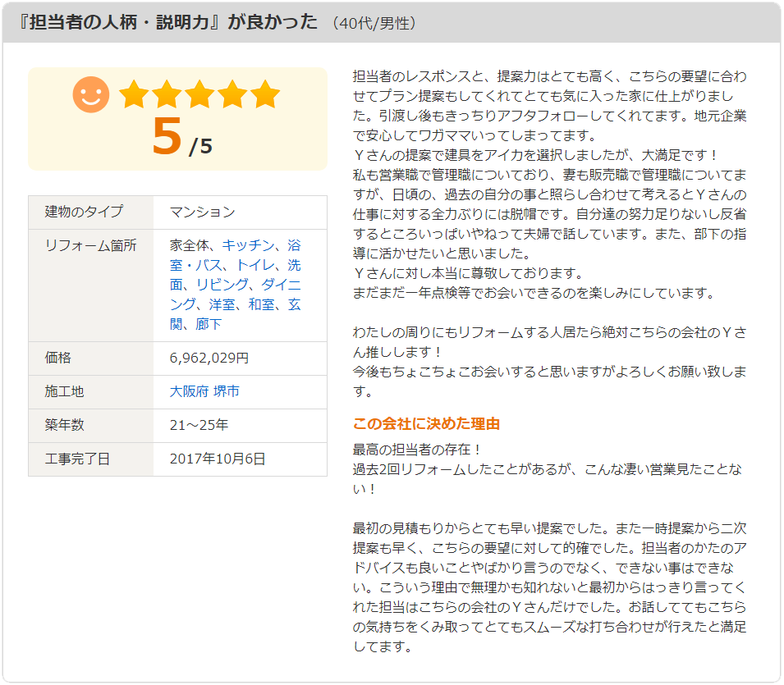Click the second rating star

(167, 94)
